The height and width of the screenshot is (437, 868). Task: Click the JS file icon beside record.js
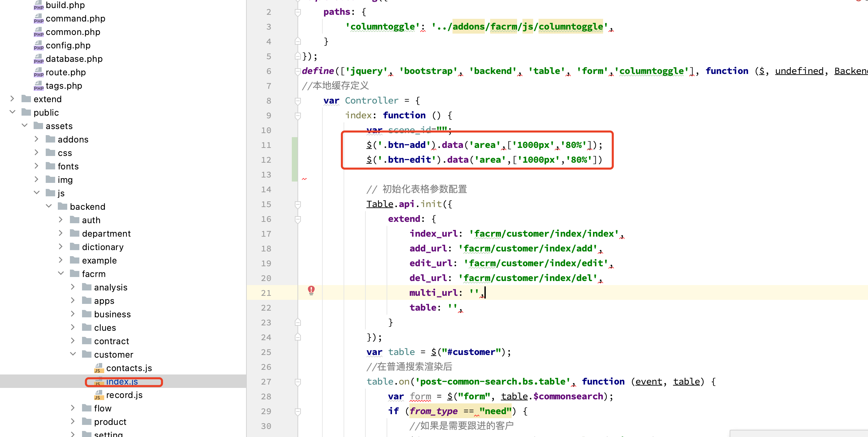tap(98, 395)
